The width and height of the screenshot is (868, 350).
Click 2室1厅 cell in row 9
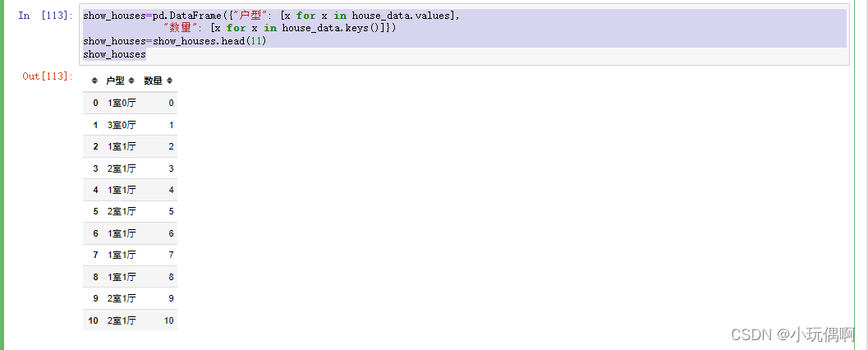pyautogui.click(x=122, y=298)
